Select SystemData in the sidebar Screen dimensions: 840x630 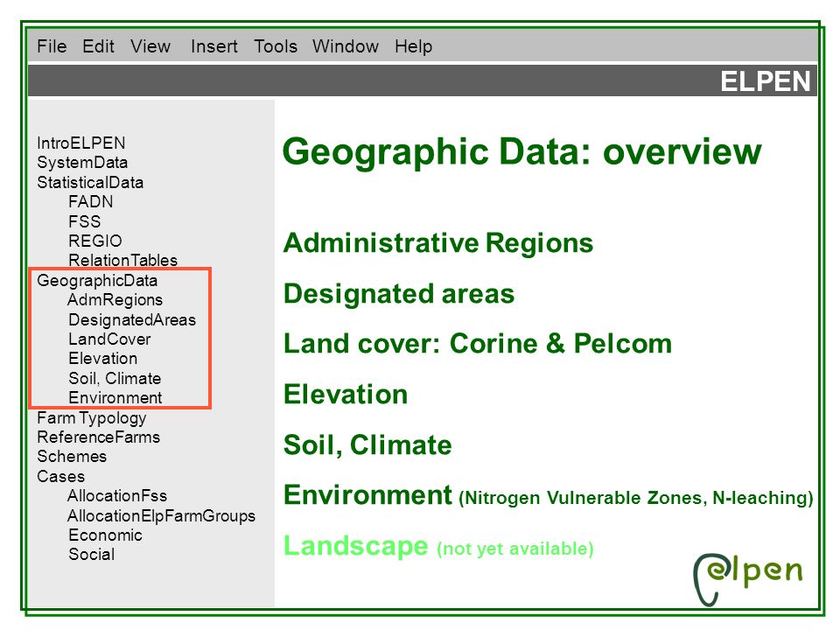point(82,163)
